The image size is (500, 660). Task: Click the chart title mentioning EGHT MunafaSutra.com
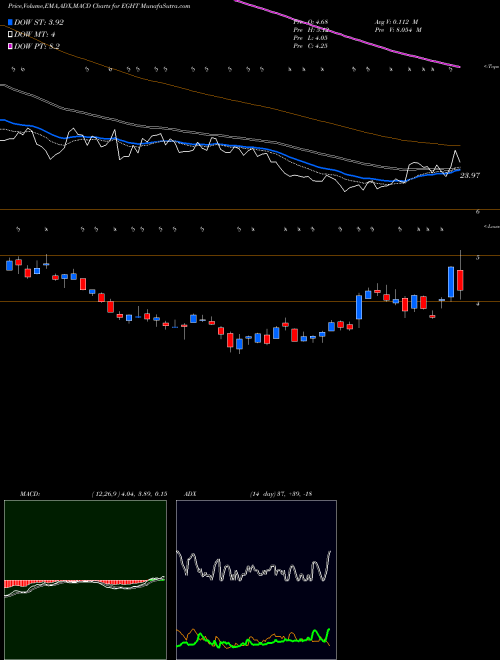coord(99,6)
